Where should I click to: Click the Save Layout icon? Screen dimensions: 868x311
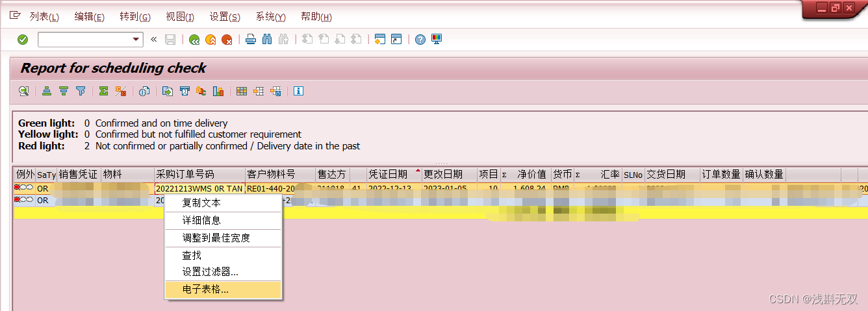tap(275, 92)
